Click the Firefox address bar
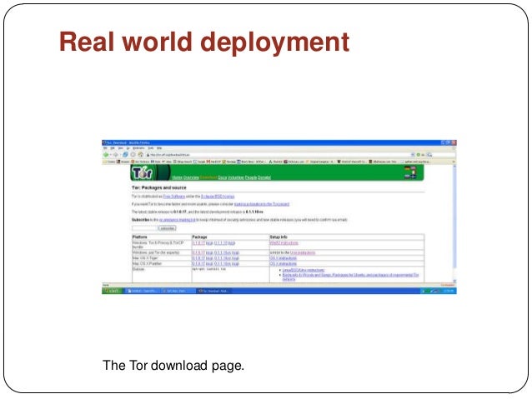 coord(279,155)
